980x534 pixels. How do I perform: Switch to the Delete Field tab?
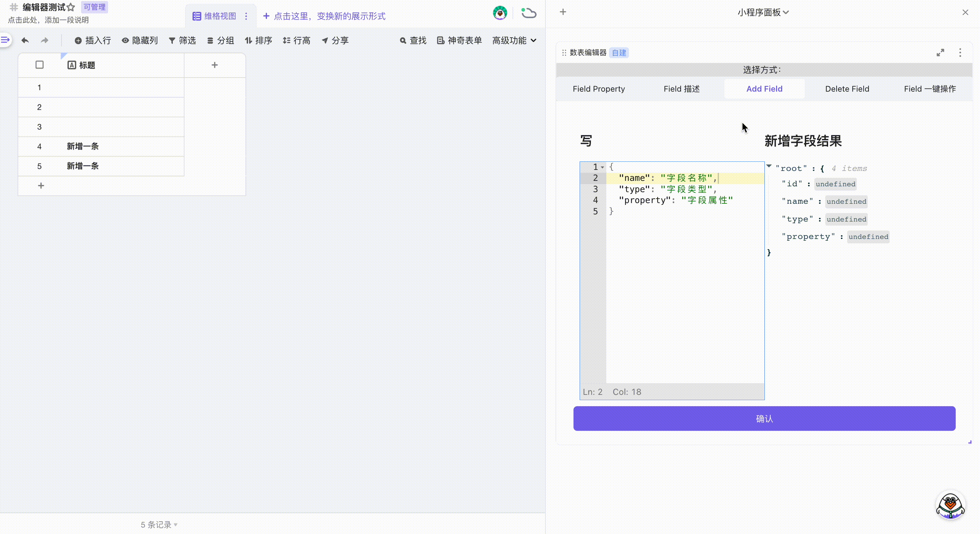(847, 89)
